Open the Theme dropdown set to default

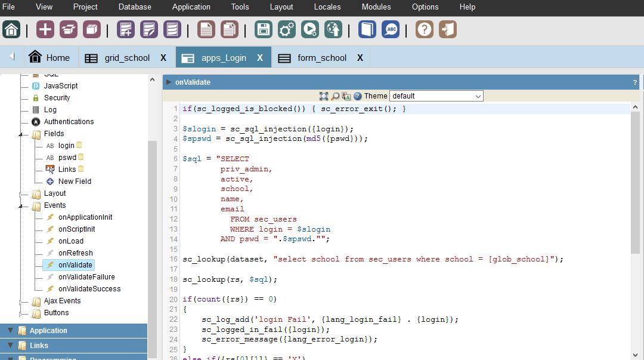pos(436,96)
